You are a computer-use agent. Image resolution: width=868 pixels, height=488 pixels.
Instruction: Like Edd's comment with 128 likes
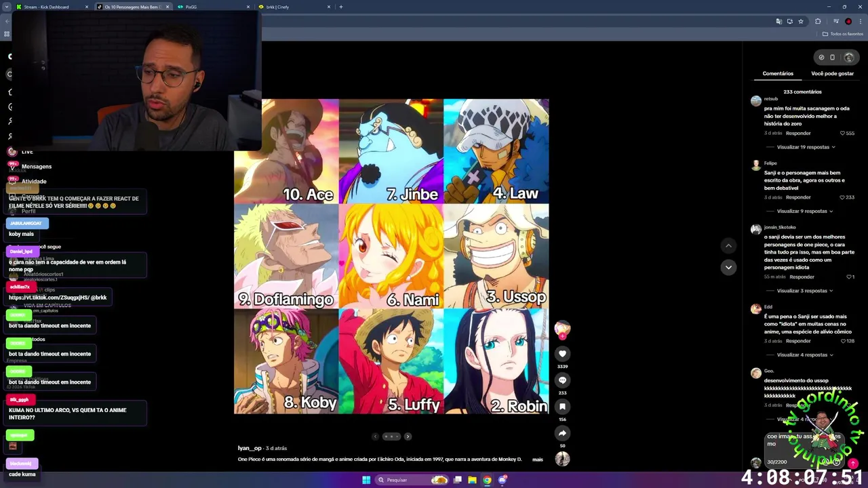coord(843,341)
